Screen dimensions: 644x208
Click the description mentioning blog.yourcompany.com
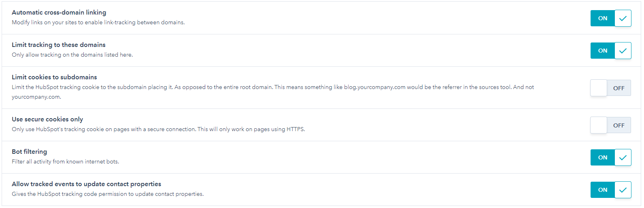point(273,92)
